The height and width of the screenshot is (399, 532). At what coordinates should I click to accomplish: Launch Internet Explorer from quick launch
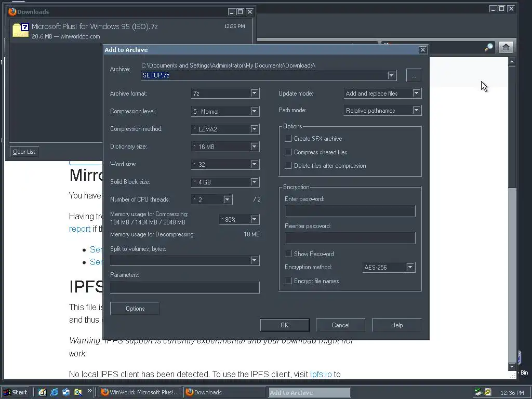(x=54, y=392)
